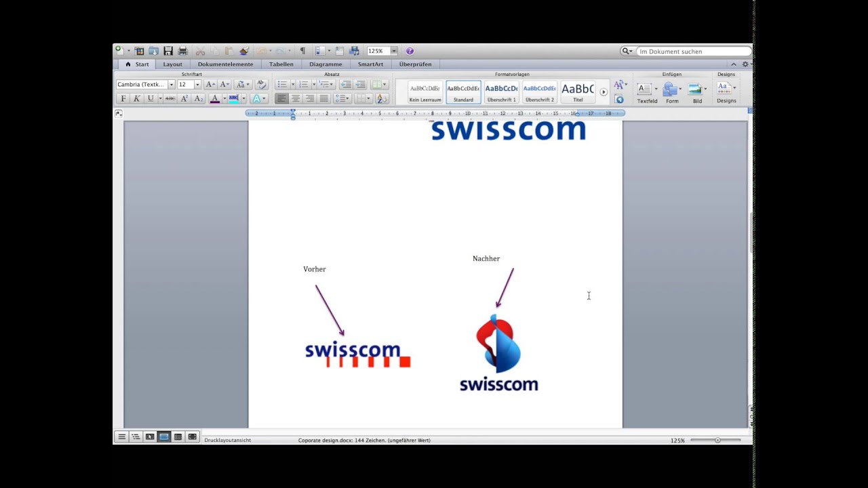Insert a Textfeld text box

(x=647, y=93)
